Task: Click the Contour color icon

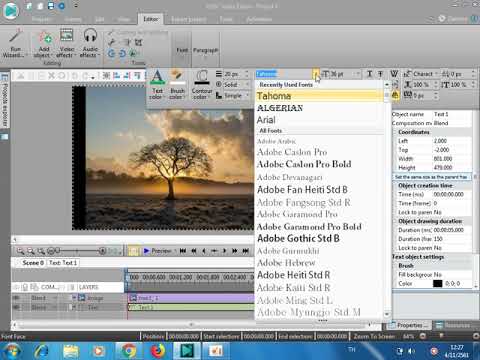Action: coord(202,77)
